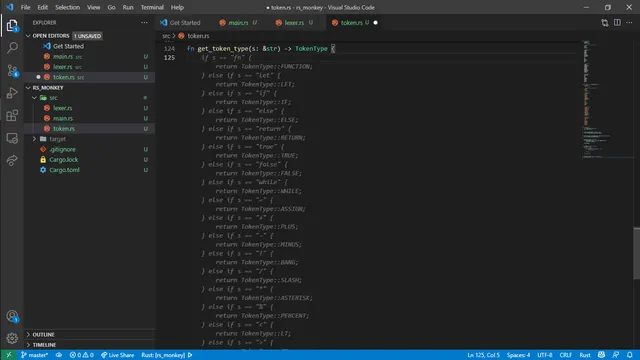Open the Remote Explorer view
This screenshot has width=640, height=360.
(12, 138)
